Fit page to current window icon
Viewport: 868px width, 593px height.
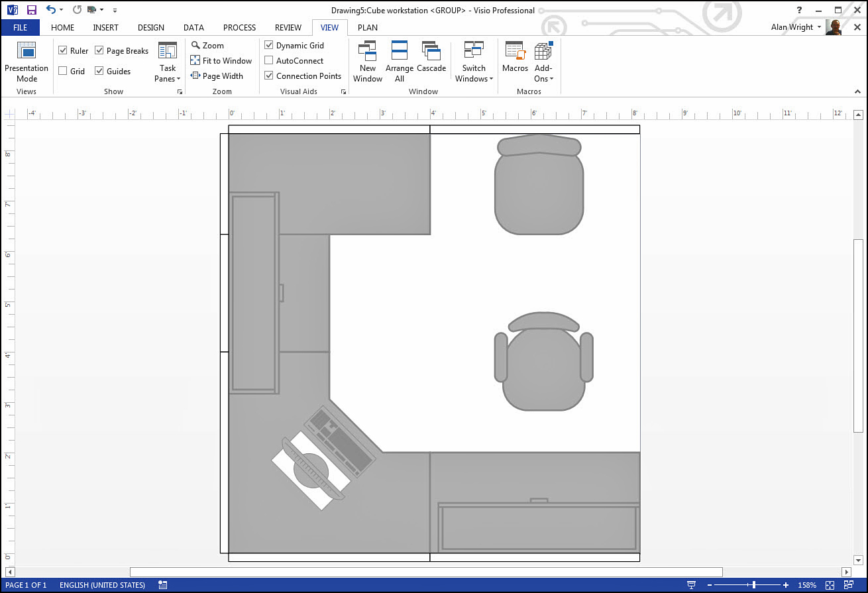click(x=830, y=585)
